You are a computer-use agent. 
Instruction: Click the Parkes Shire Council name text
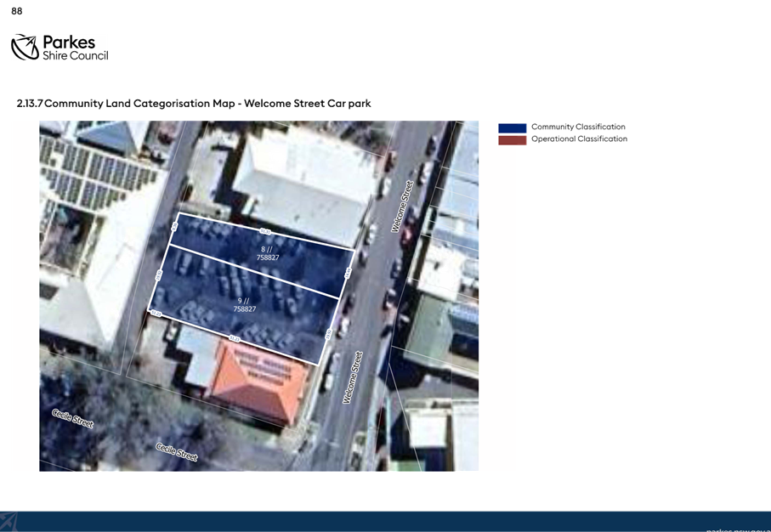76,48
